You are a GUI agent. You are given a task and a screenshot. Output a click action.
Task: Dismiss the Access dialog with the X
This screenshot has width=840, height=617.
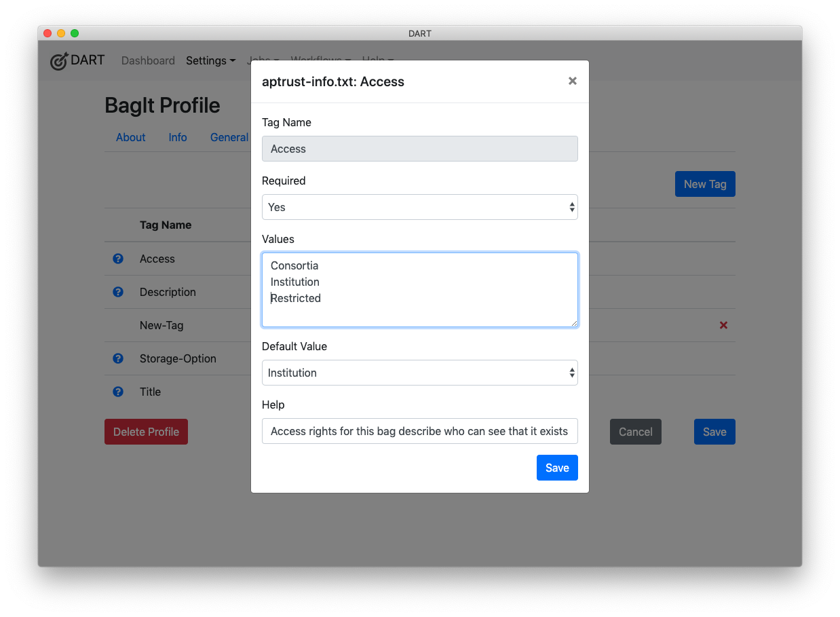[572, 81]
